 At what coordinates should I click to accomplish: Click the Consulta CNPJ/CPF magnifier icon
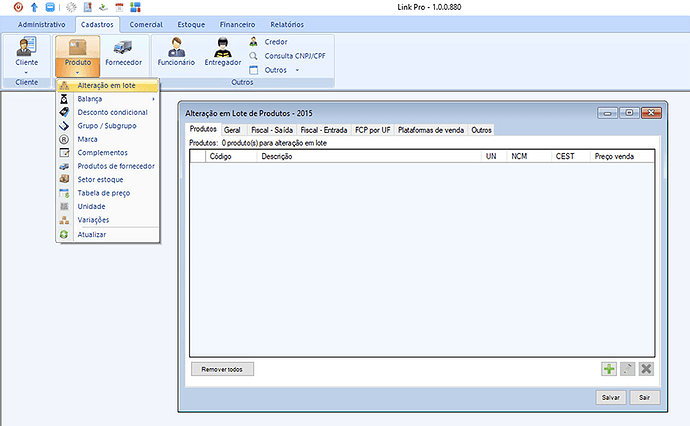click(253, 56)
